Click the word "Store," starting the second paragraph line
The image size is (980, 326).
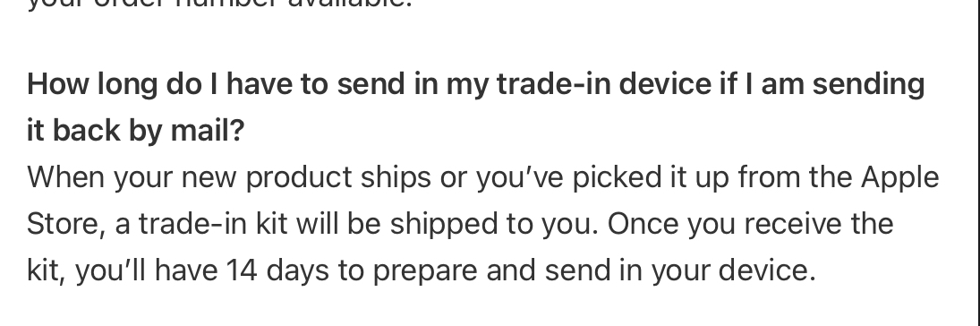click(x=65, y=224)
